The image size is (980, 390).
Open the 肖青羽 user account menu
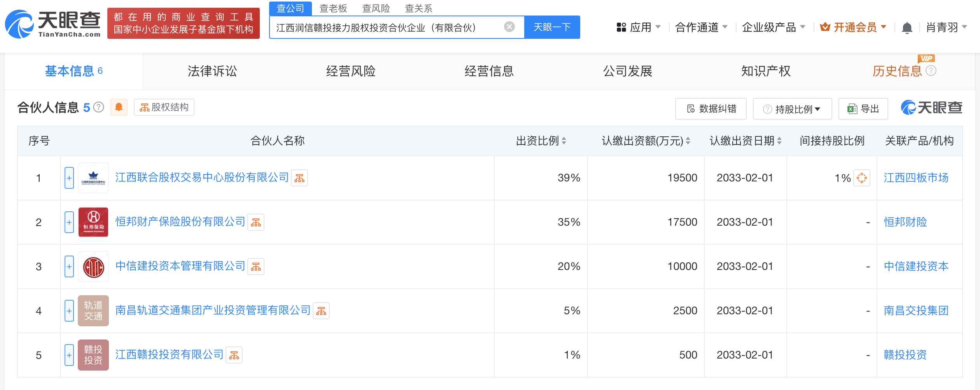(x=947, y=27)
